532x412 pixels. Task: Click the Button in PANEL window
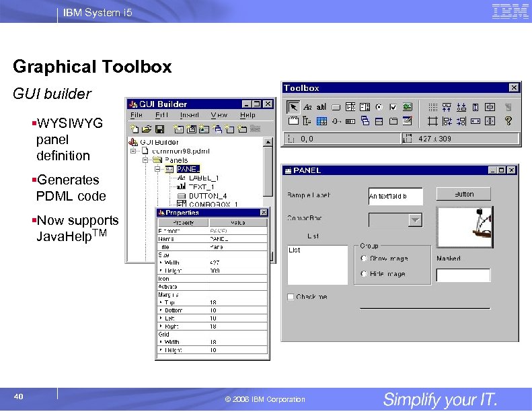463,194
